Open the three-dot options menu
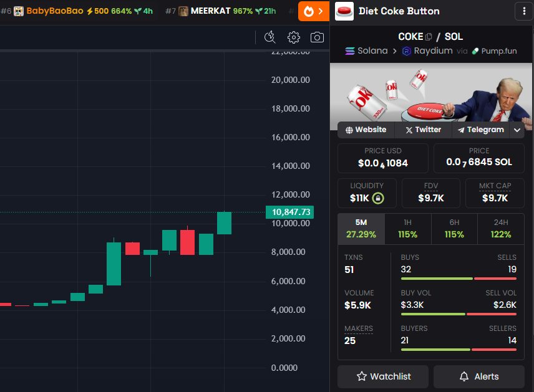 coord(524,11)
